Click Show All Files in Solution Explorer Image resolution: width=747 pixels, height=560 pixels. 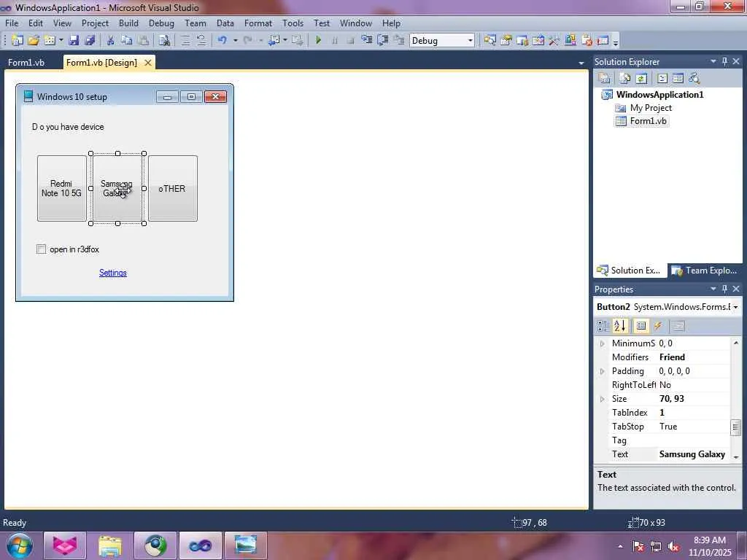(625, 78)
